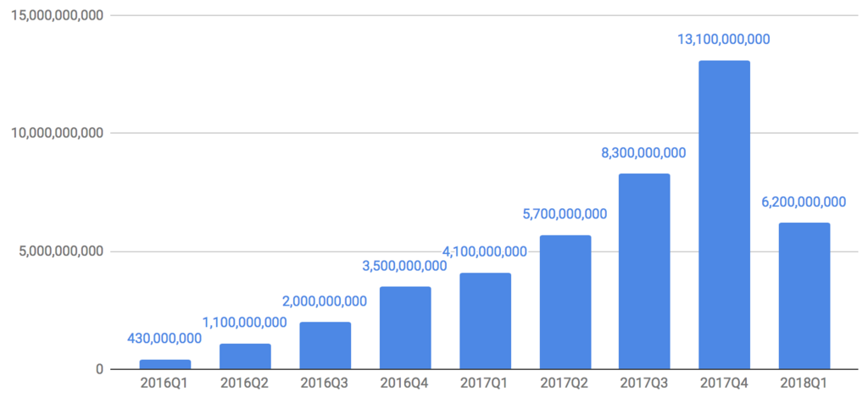Click the 2016Q4 bar
Viewport: 868px width, 403px height.
pyautogui.click(x=405, y=328)
